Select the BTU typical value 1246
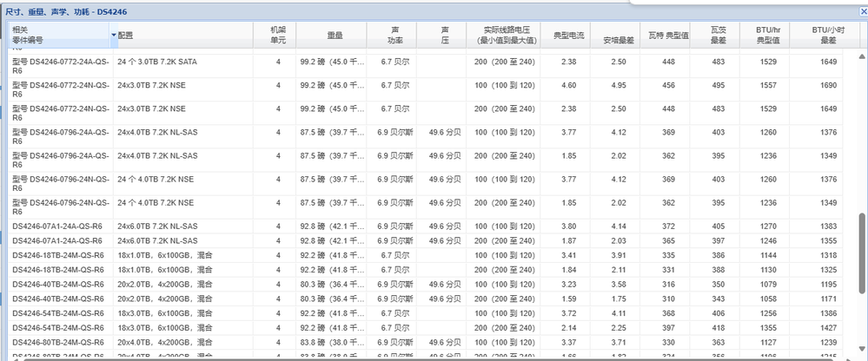 (768, 241)
